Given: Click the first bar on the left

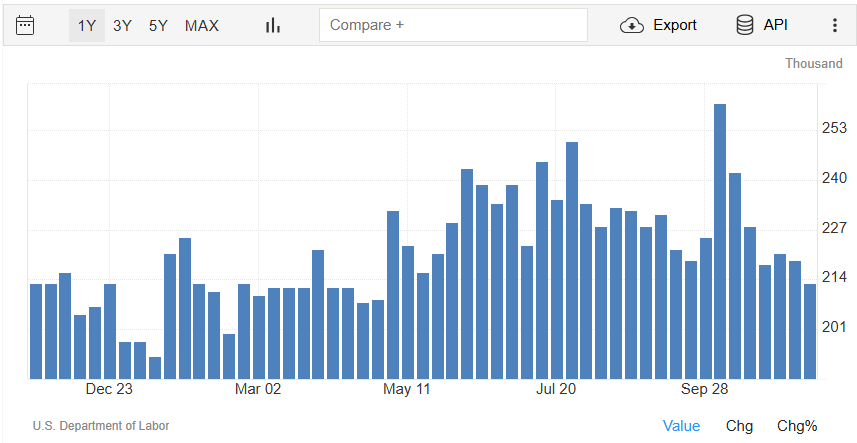Looking at the screenshot, I should pos(36,332).
